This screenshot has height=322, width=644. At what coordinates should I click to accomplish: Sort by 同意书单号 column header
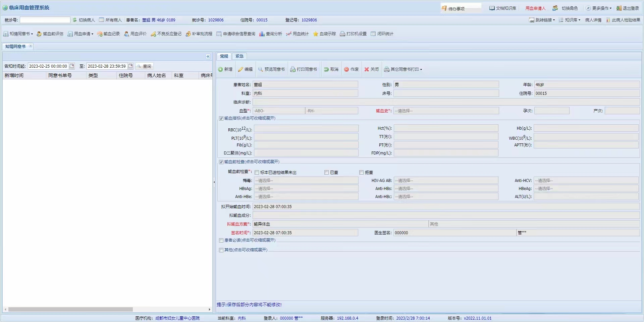pyautogui.click(x=66, y=76)
